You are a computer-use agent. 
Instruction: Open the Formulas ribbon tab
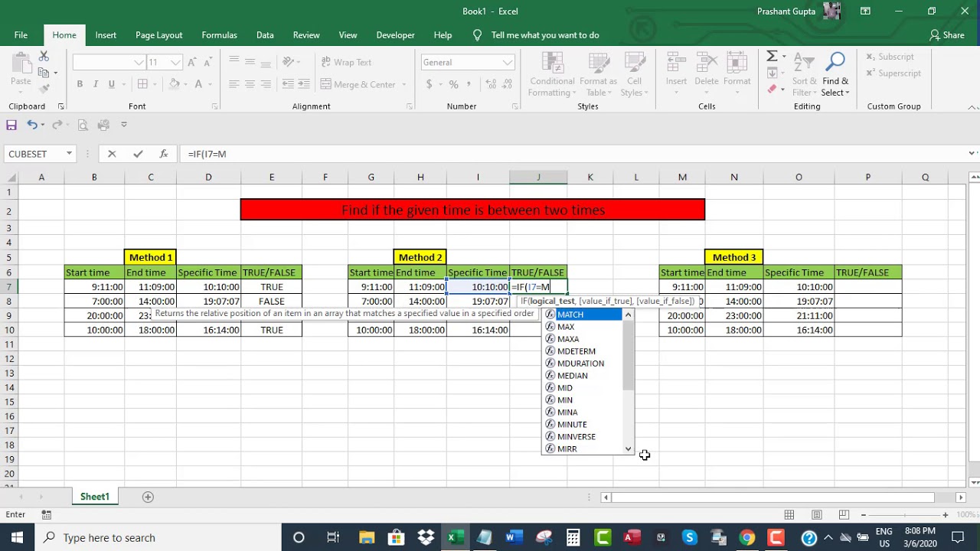(x=219, y=35)
